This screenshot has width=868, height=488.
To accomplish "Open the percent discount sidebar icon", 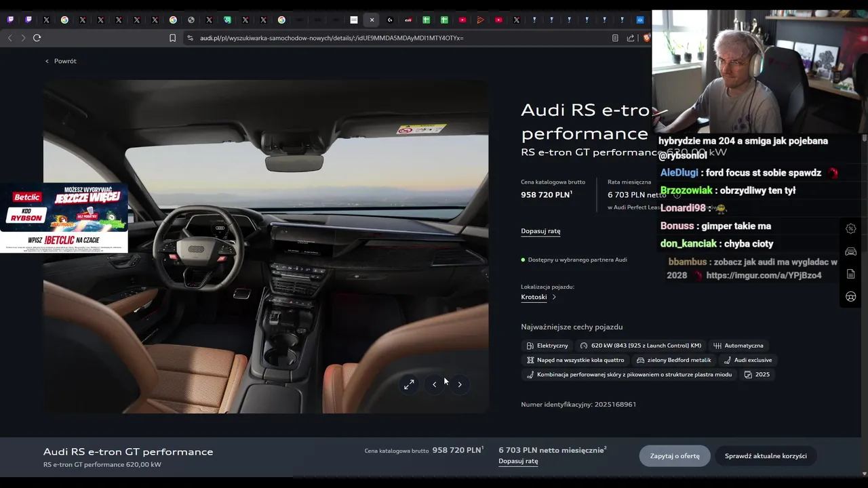I will (x=851, y=228).
